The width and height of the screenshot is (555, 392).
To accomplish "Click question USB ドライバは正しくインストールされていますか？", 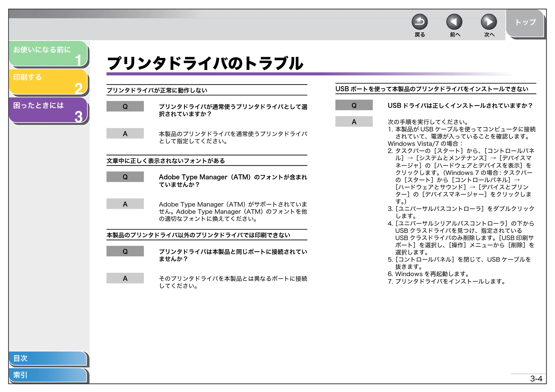I will pos(460,105).
